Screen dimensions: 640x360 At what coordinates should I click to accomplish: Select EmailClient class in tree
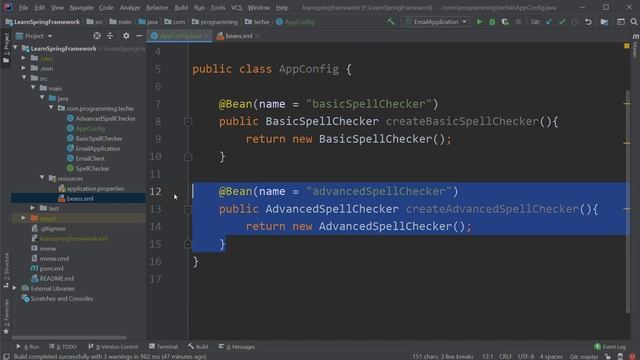click(x=86, y=158)
